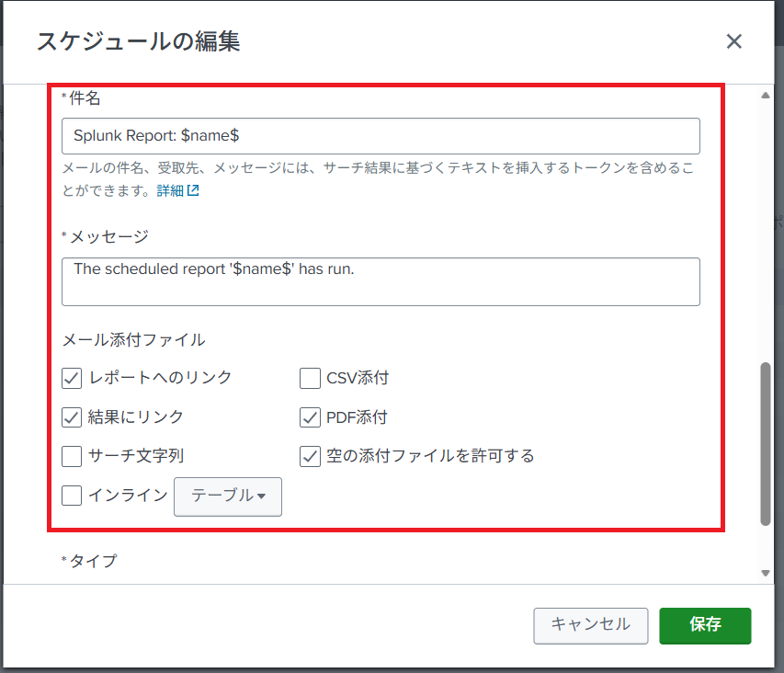Open the 詳細 help link

[171, 191]
